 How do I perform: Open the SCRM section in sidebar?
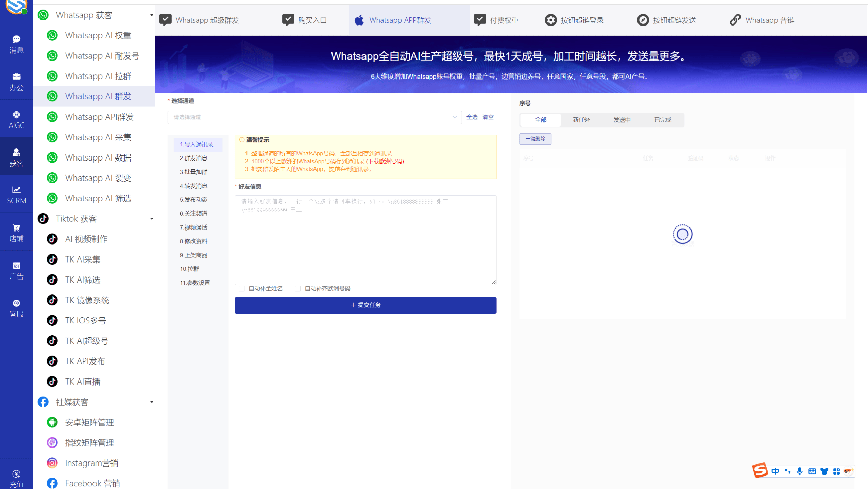tap(16, 195)
